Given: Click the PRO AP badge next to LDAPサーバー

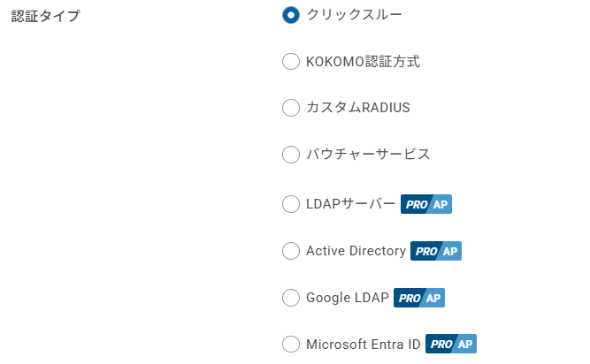Looking at the screenshot, I should tap(426, 204).
